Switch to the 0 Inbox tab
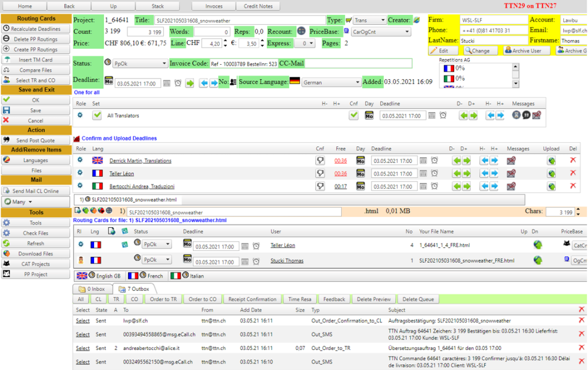Image resolution: width=588 pixels, height=370 pixels. [x=92, y=289]
